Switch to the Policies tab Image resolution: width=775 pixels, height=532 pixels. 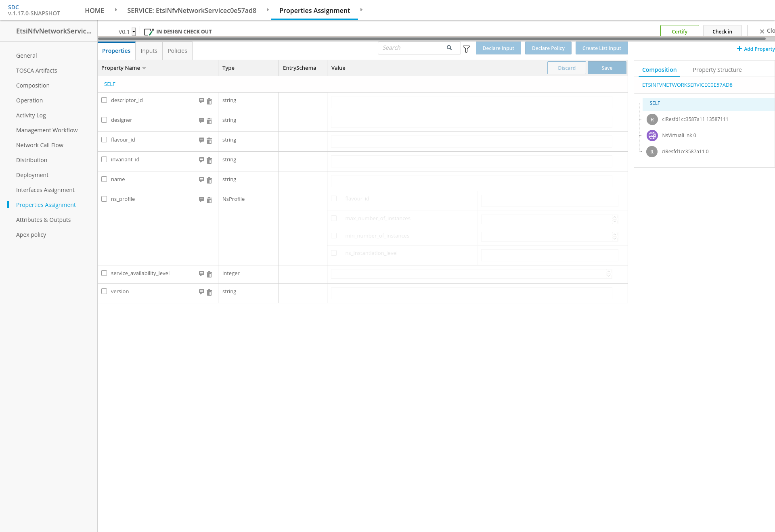coord(177,51)
